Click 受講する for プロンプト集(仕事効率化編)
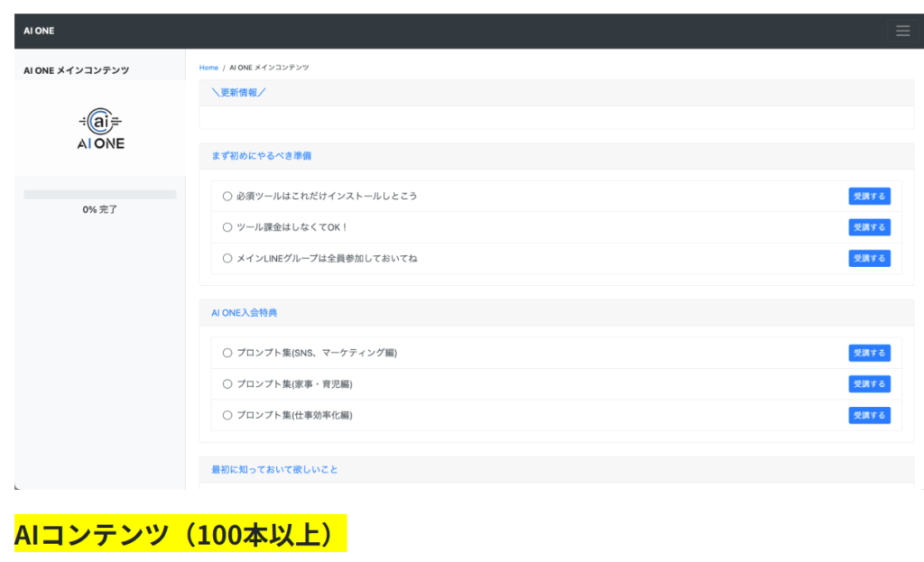The height and width of the screenshot is (562, 924). tap(869, 415)
